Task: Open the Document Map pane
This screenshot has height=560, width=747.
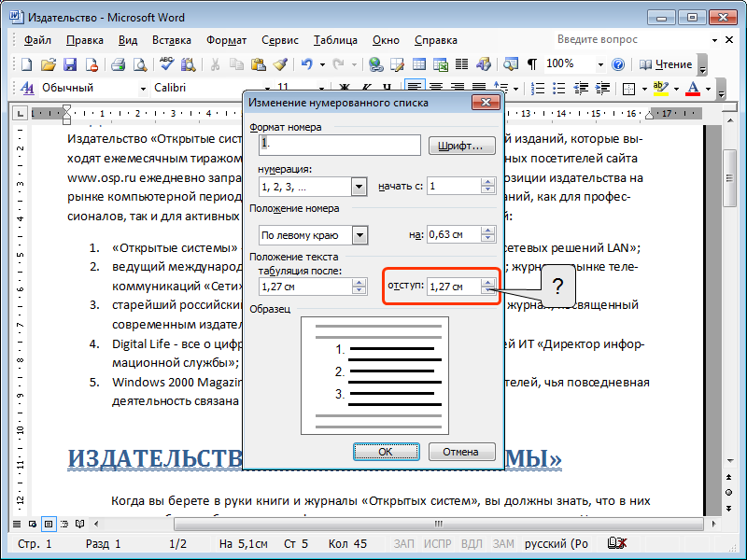Action: coord(511,64)
